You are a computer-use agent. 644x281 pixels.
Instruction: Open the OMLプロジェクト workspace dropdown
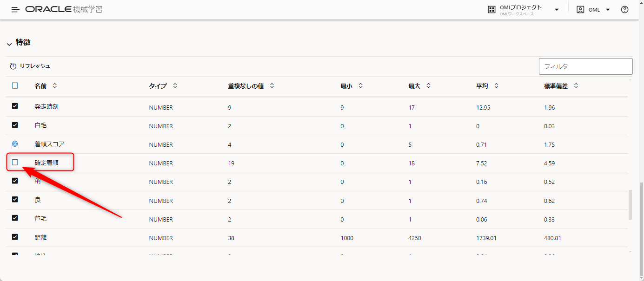click(x=557, y=10)
